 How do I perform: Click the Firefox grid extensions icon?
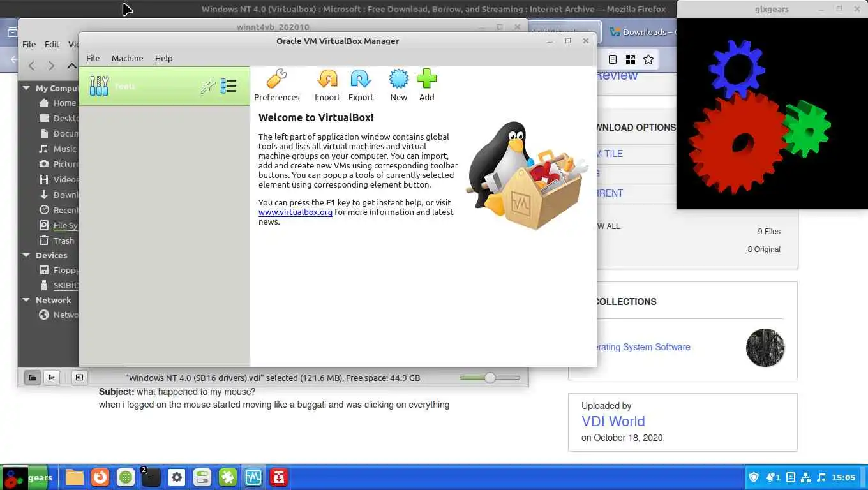[x=631, y=59]
